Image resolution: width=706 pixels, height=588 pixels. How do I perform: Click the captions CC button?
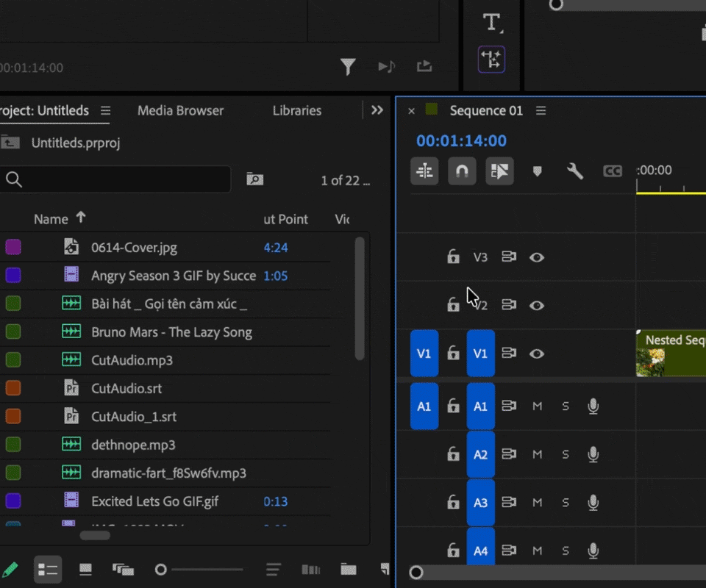(613, 171)
